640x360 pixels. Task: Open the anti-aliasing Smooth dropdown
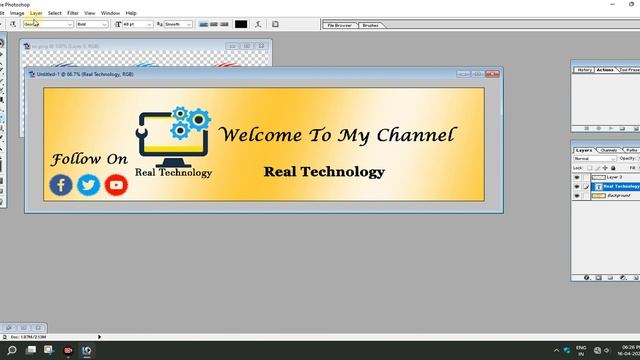point(178,24)
